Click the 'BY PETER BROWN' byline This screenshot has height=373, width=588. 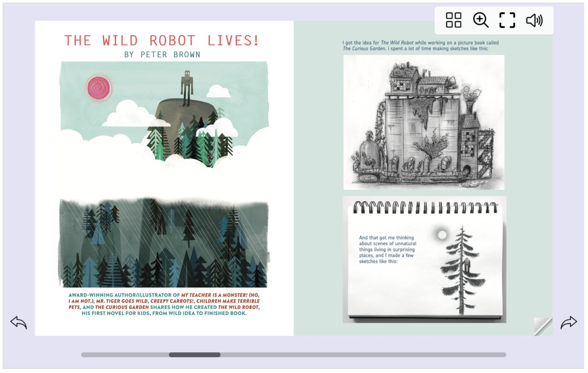point(162,54)
